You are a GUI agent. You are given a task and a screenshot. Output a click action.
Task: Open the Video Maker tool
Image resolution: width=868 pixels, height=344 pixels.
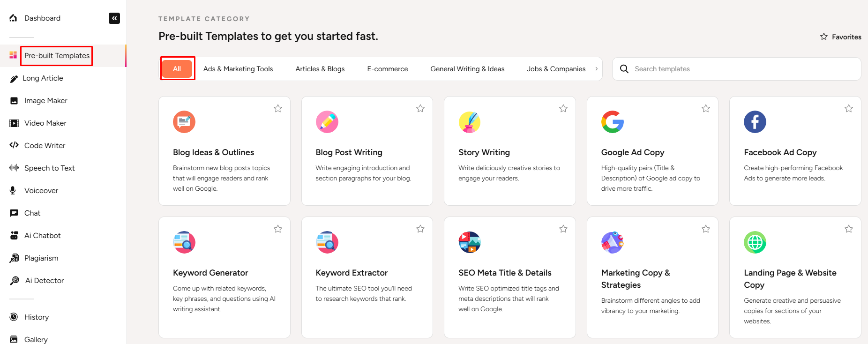coord(45,123)
